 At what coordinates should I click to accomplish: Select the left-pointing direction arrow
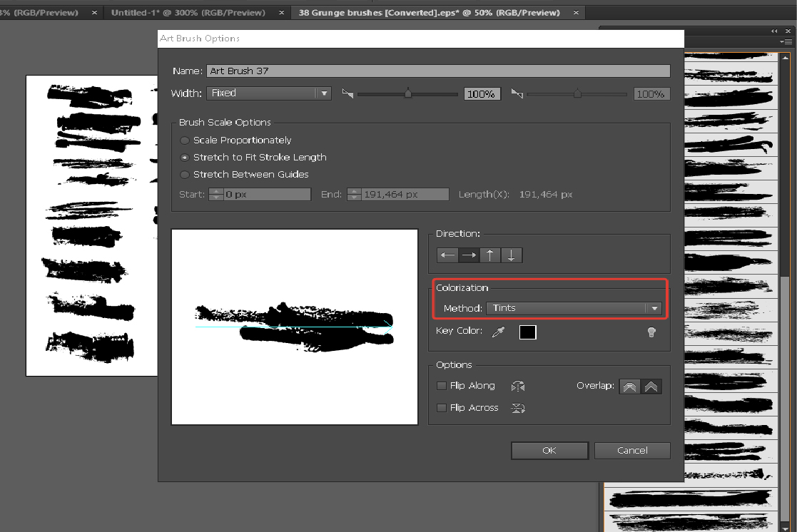[447, 255]
